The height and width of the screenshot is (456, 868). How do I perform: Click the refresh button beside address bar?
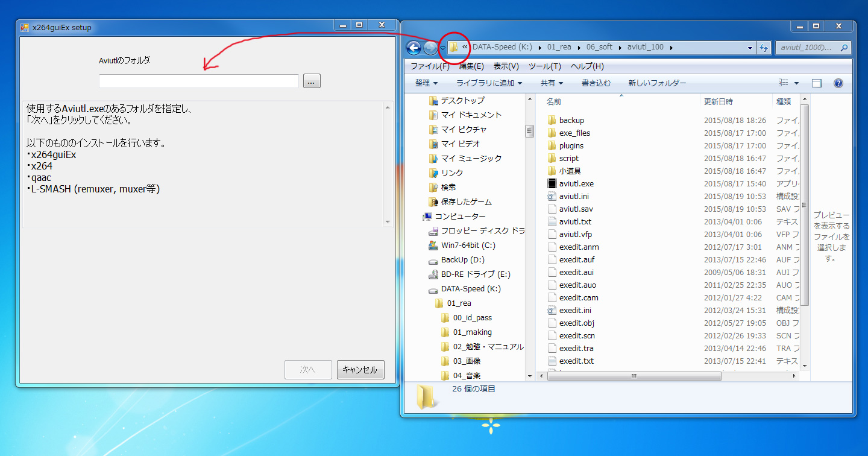click(x=764, y=48)
